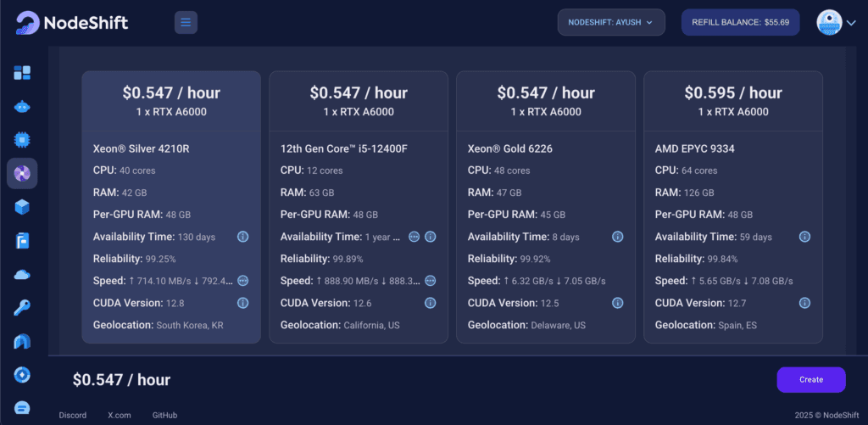868x425 pixels.
Task: Select the highlighted GPU fan sidebar icon
Action: [22, 173]
